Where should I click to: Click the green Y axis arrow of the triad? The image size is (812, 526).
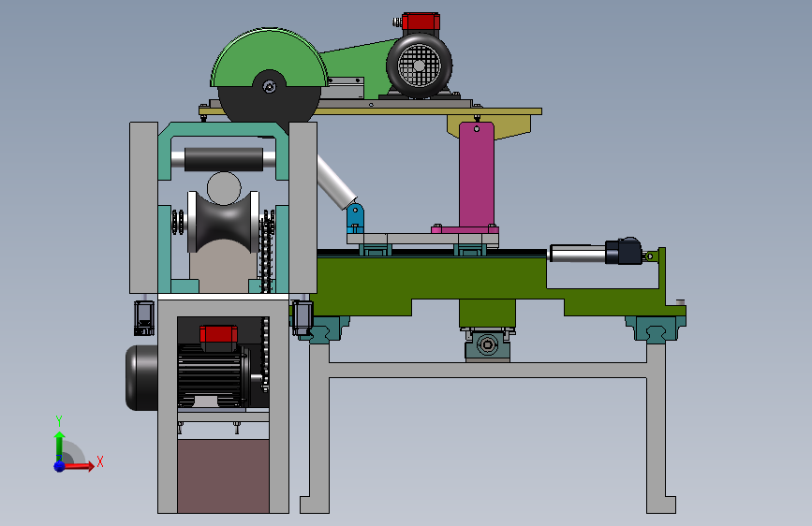click(59, 443)
